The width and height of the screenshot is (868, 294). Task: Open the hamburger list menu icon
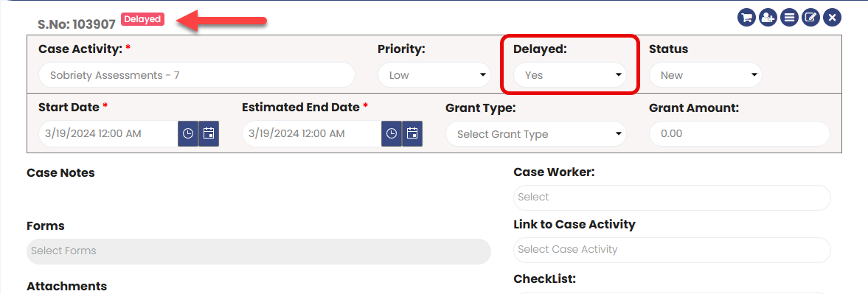[x=789, y=18]
